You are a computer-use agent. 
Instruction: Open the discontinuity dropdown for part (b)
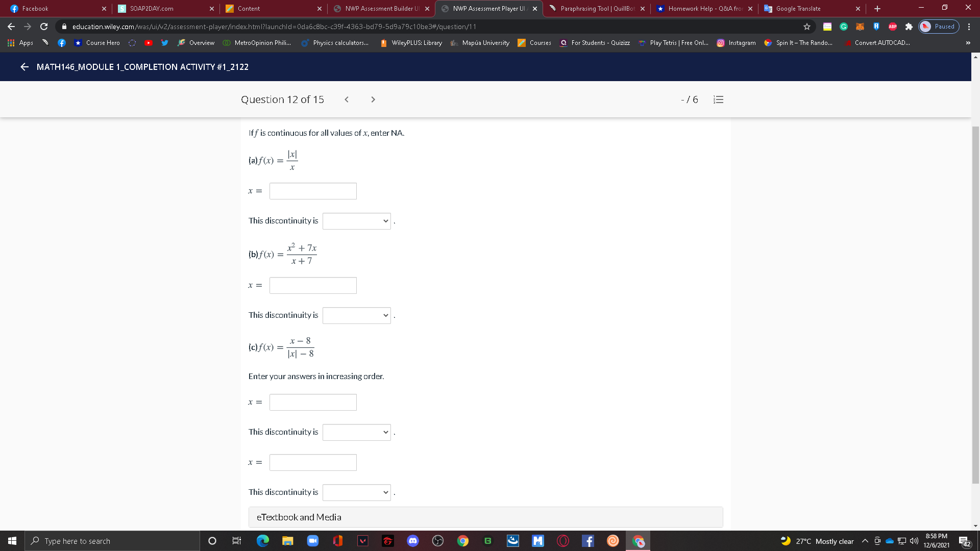click(x=356, y=315)
